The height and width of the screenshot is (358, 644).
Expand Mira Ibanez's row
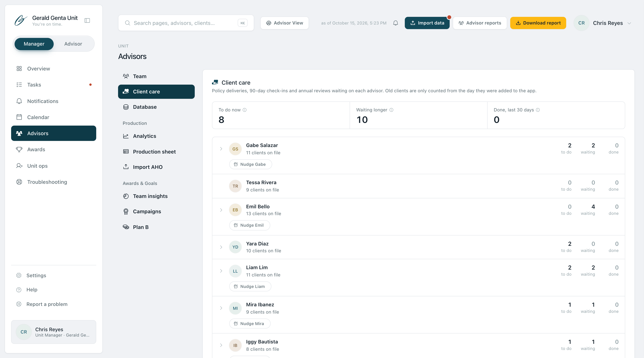[221, 308]
